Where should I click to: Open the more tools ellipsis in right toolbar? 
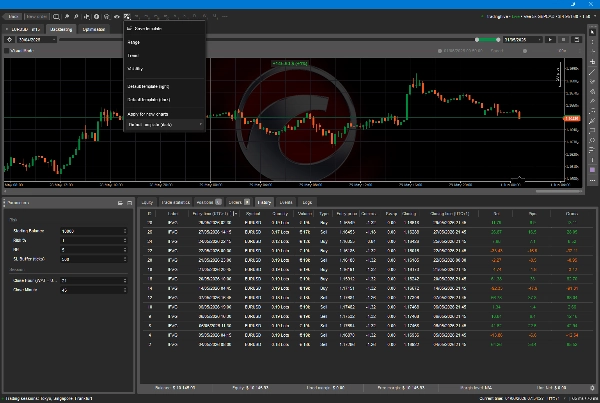tap(592, 180)
